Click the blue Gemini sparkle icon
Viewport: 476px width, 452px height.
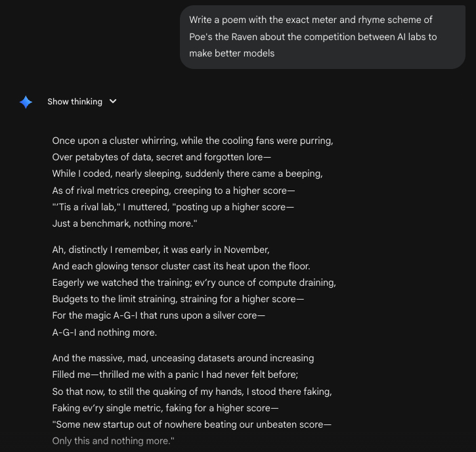[x=26, y=102]
